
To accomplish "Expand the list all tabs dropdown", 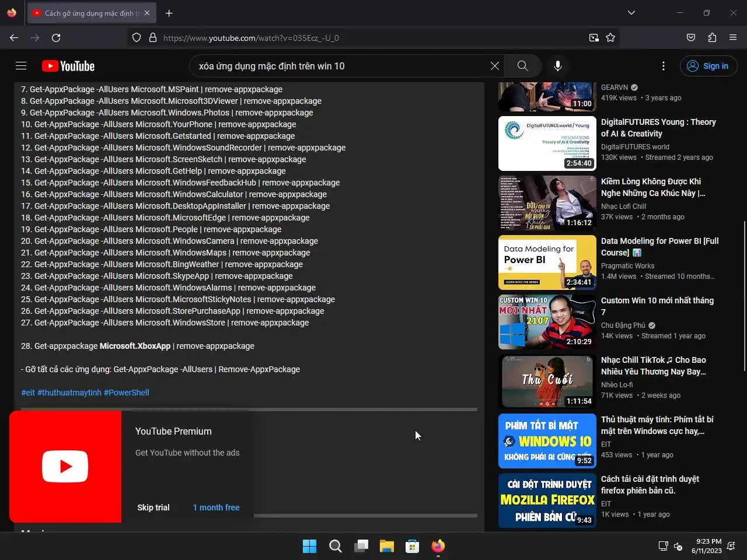I will coord(631,13).
